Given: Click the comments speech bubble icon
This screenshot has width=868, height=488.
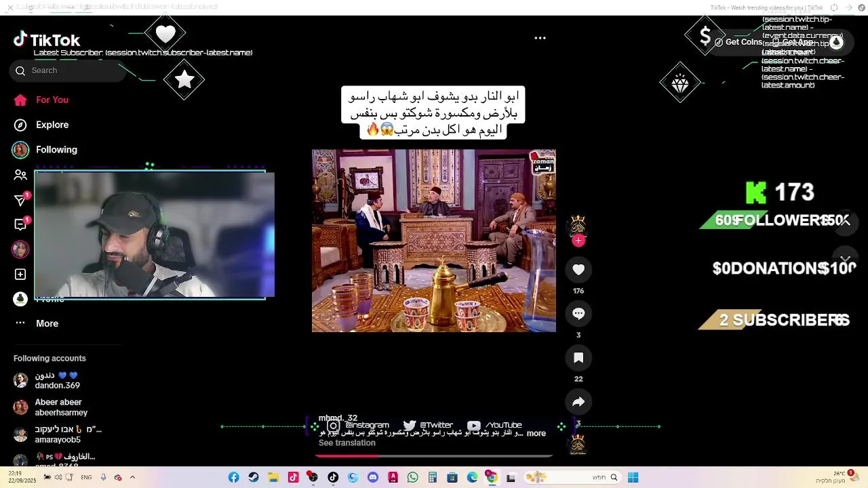Looking at the screenshot, I should tap(578, 314).
